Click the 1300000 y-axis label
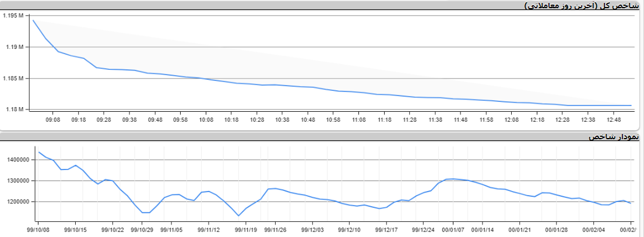 pos(19,181)
